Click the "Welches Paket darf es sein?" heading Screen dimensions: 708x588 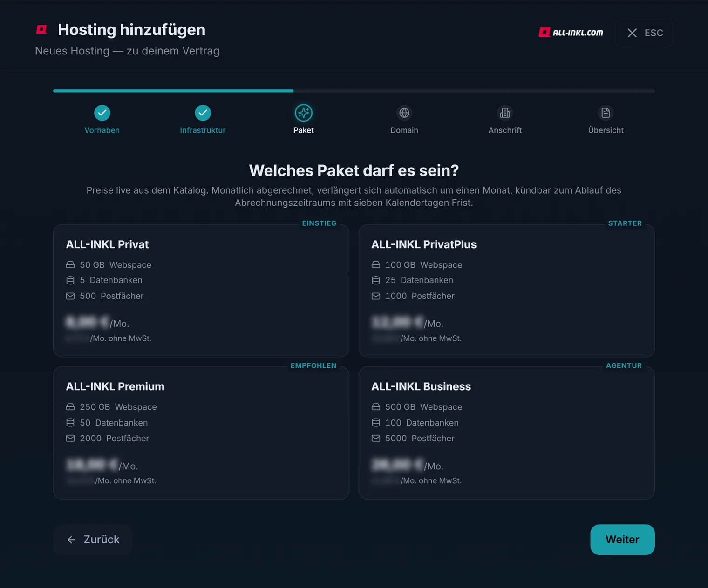354,170
